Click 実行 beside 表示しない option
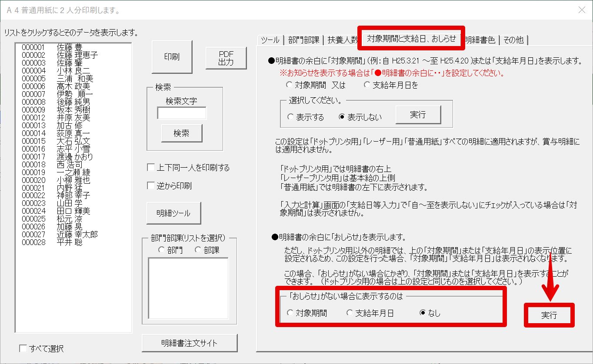The image size is (593, 364). click(x=418, y=115)
